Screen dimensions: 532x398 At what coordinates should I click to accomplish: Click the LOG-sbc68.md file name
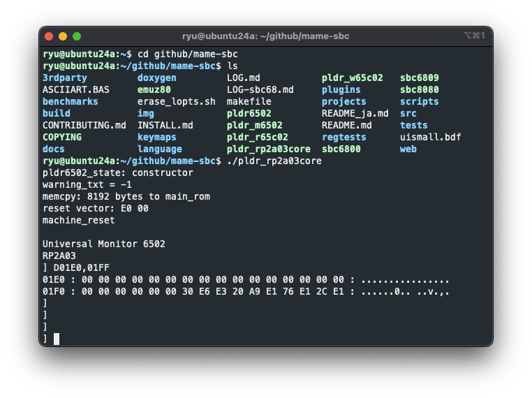[260, 89]
